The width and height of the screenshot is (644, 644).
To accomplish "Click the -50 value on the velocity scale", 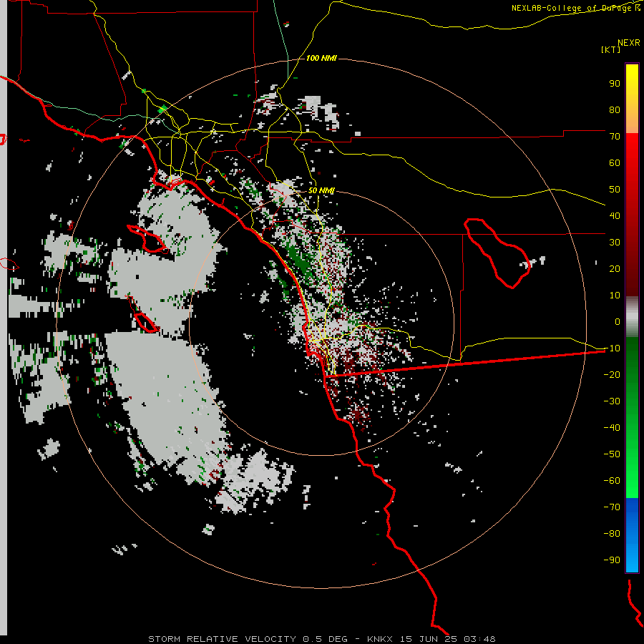I will pyautogui.click(x=612, y=454).
